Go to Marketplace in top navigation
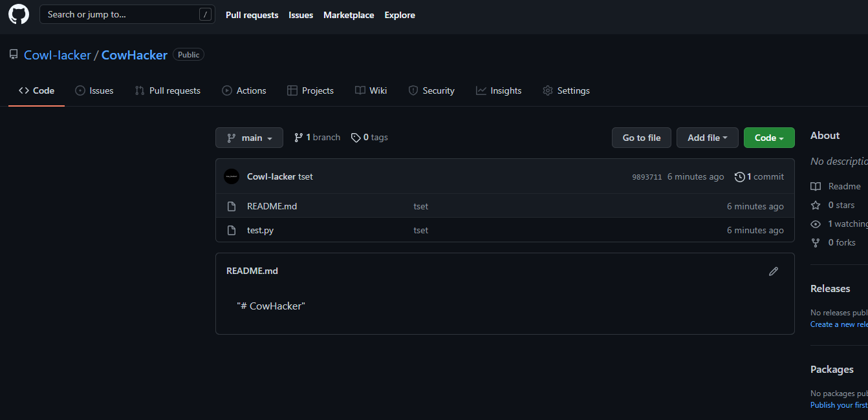The width and height of the screenshot is (868, 420). point(349,15)
